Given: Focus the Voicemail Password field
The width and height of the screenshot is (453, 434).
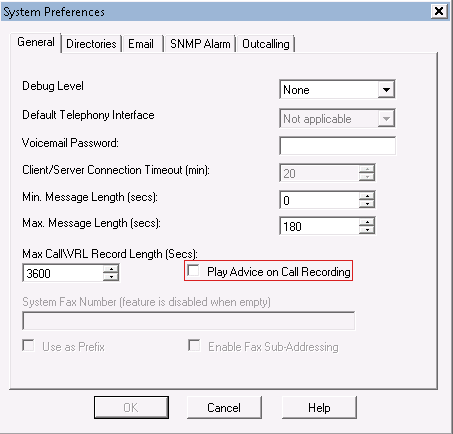Looking at the screenshot, I should click(337, 146).
